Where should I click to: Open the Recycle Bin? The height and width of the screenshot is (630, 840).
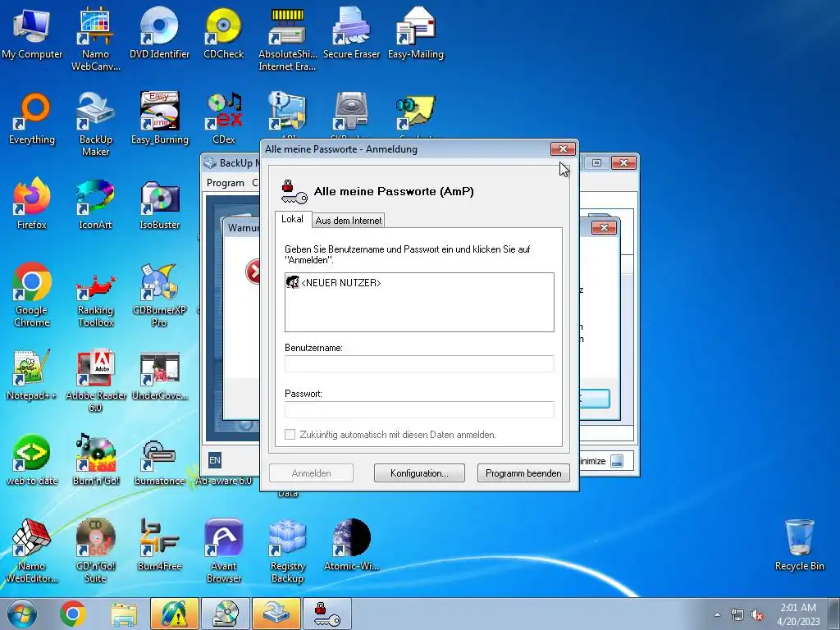[x=799, y=545]
